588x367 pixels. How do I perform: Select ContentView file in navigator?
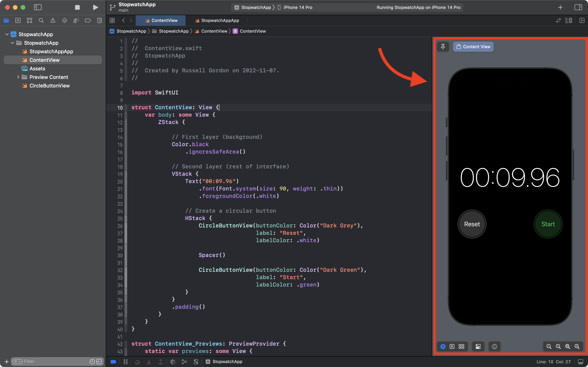click(x=44, y=60)
